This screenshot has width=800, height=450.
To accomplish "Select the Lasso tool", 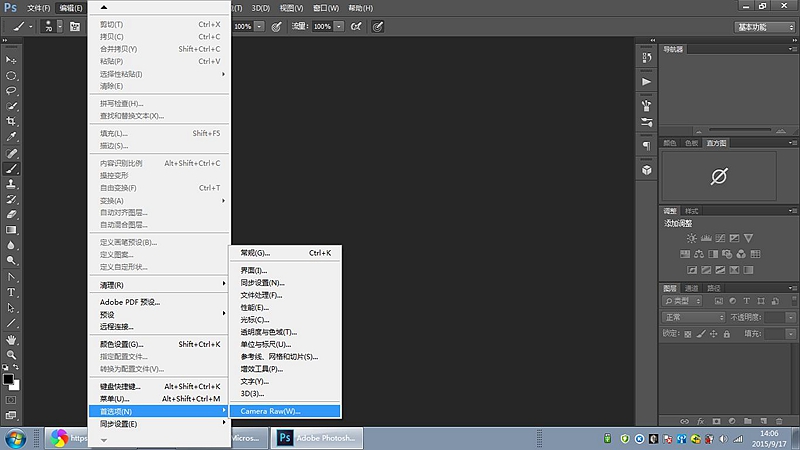I will coord(11,91).
